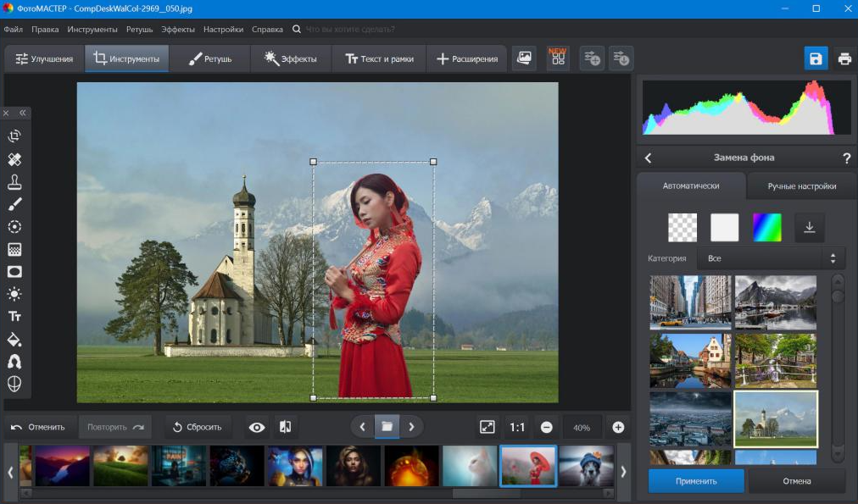Go back using Замена фона left chevron
This screenshot has height=504, width=858.
click(649, 158)
